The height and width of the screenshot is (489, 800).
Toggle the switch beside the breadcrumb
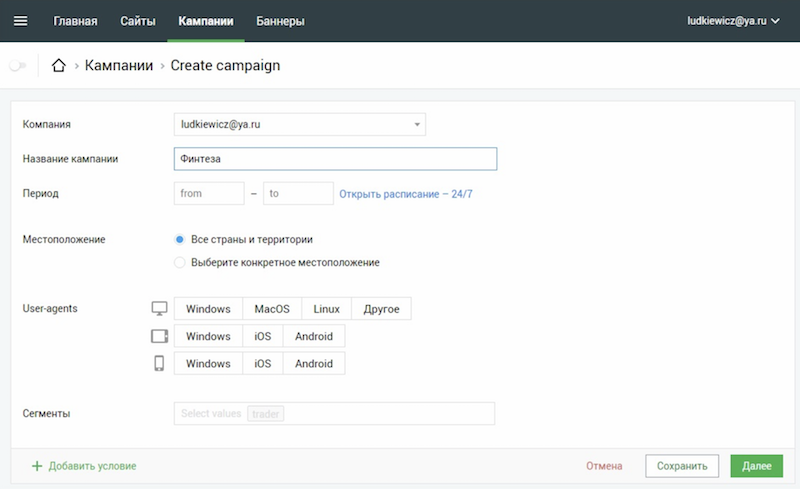[18, 65]
